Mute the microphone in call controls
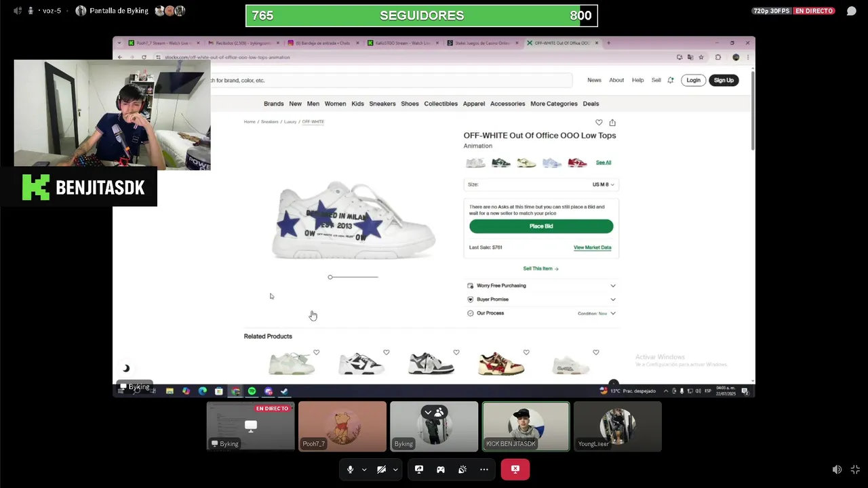 (x=350, y=469)
